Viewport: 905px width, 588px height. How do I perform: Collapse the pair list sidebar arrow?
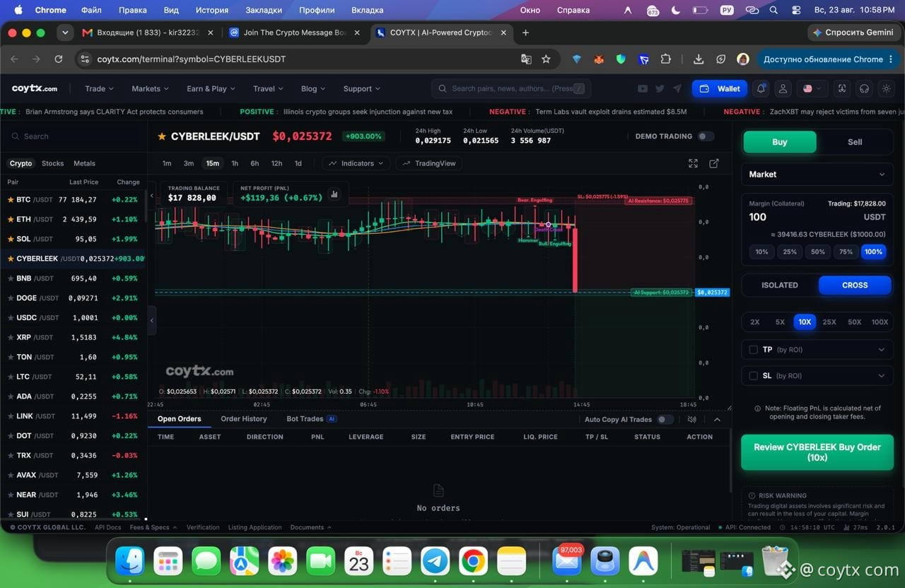pyautogui.click(x=151, y=320)
